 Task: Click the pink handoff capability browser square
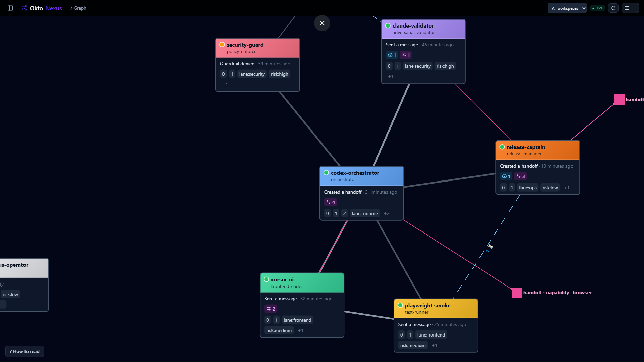(x=517, y=293)
